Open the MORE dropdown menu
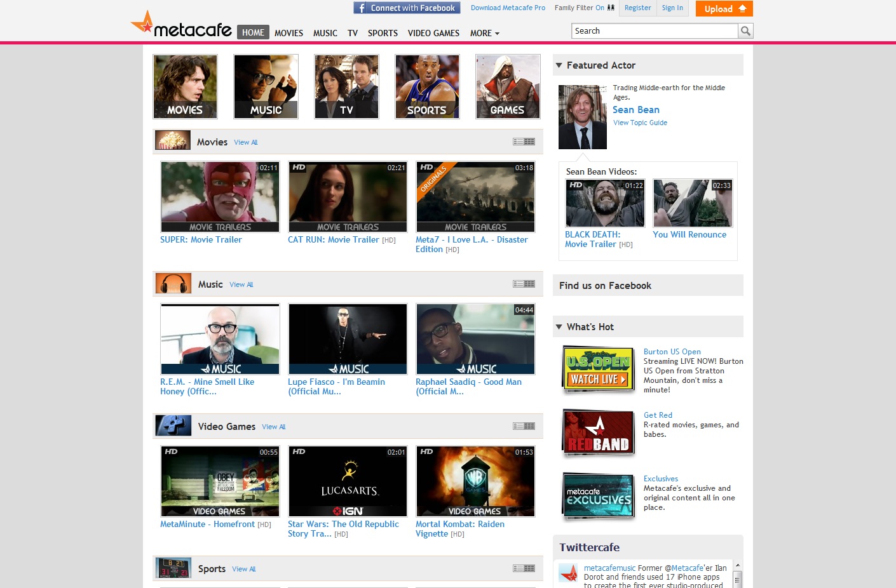 pos(484,33)
